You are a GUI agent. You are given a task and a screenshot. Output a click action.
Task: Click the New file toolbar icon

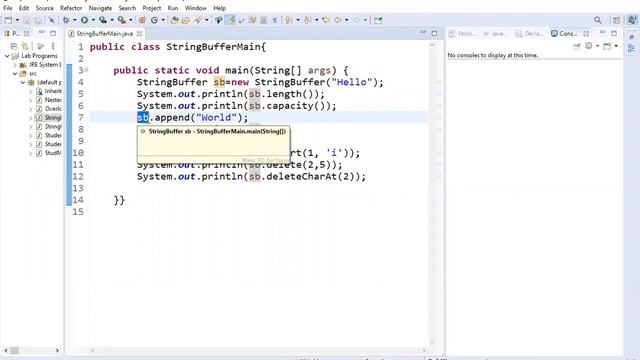click(x=8, y=20)
